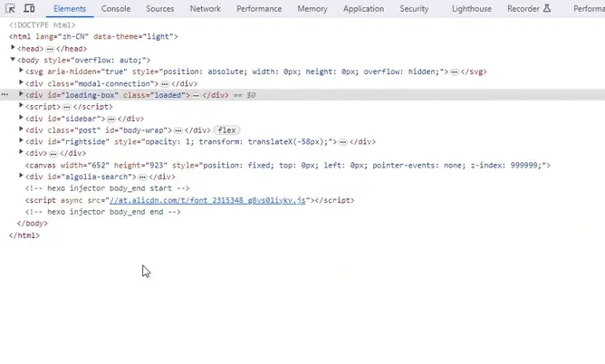The image size is (605, 364).
Task: Switch to the Network tab
Action: tap(206, 8)
